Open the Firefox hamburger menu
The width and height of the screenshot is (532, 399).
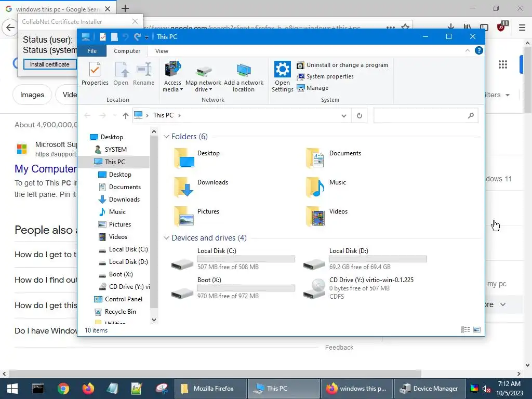[522, 28]
